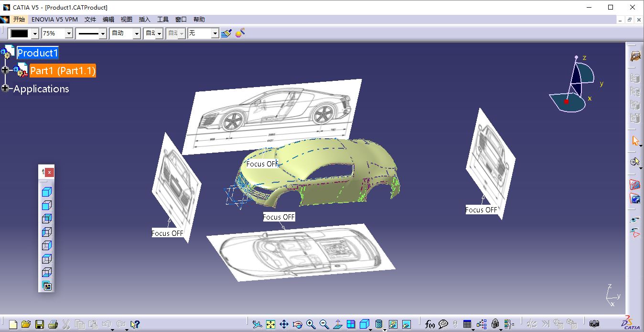Screen dimensions: 644x332
Task: Open the 插入 menu
Action: click(145, 20)
